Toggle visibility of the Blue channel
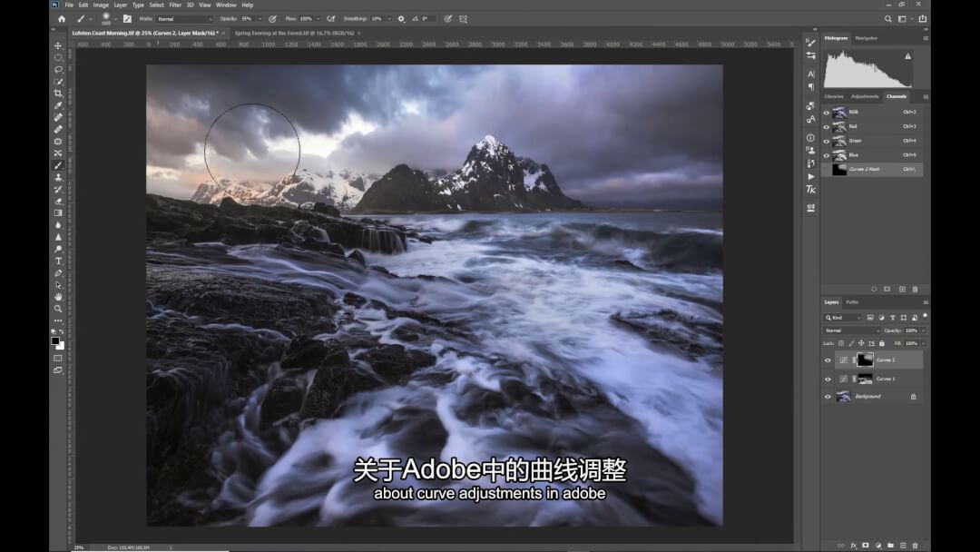This screenshot has height=552, width=980. [827, 155]
